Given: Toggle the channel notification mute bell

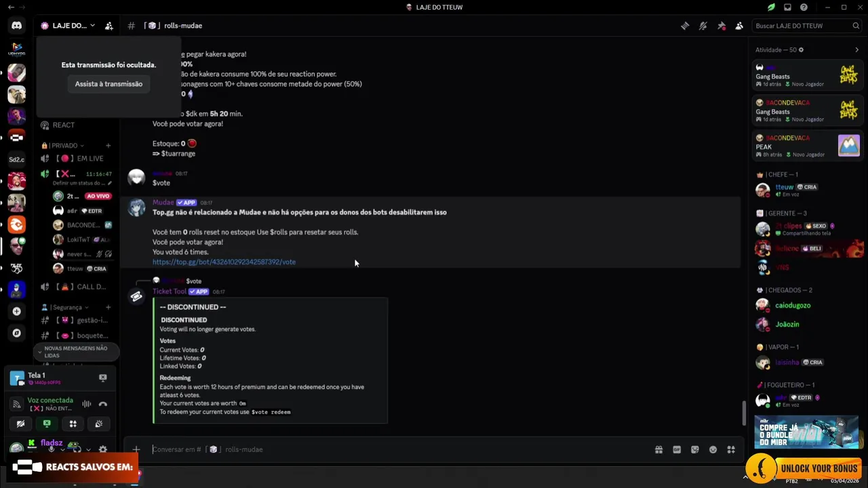Looking at the screenshot, I should click(x=703, y=26).
